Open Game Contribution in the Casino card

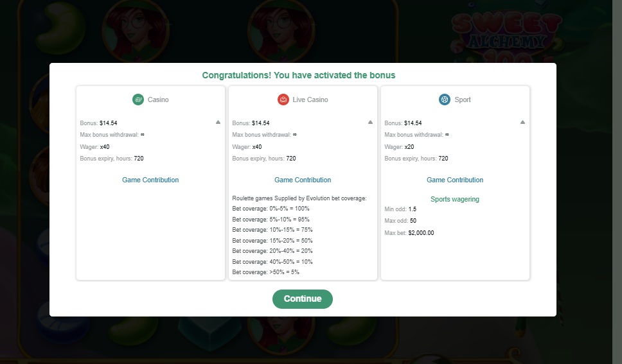(150, 180)
